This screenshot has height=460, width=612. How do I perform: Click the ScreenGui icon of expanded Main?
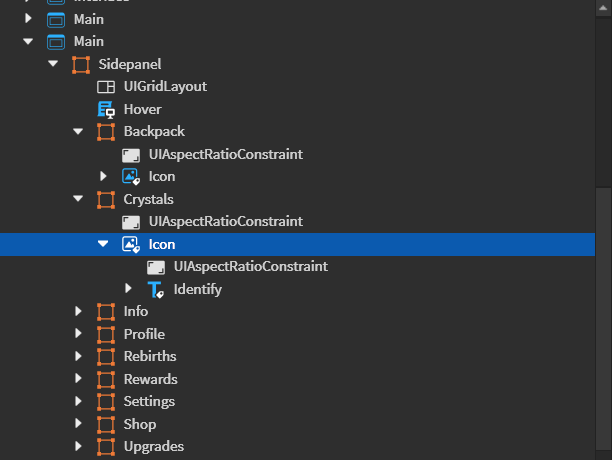[55, 42]
